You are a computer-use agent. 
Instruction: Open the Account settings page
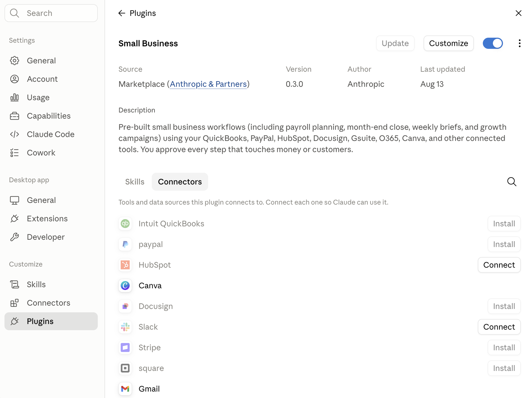51,79
